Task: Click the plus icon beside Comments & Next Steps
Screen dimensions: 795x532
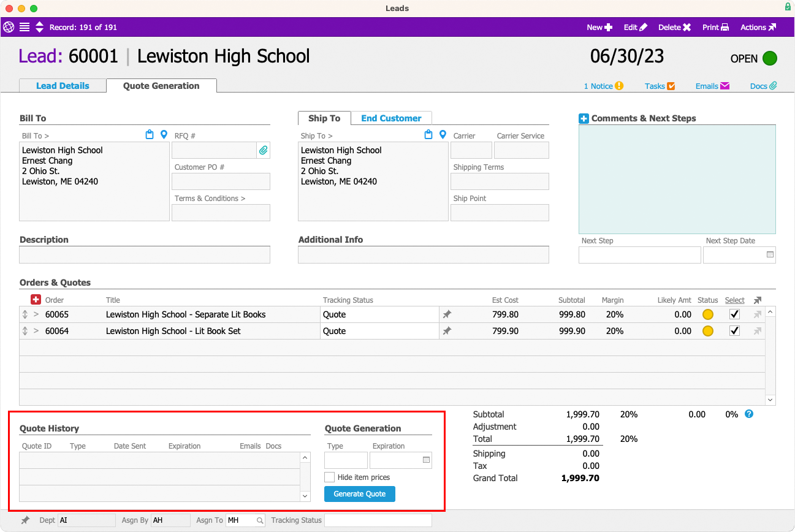Action: [x=584, y=118]
